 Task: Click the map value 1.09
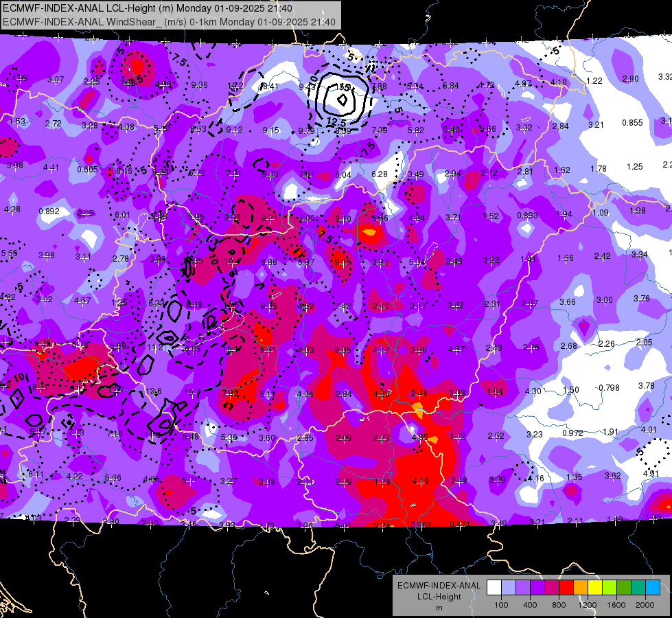coord(601,212)
